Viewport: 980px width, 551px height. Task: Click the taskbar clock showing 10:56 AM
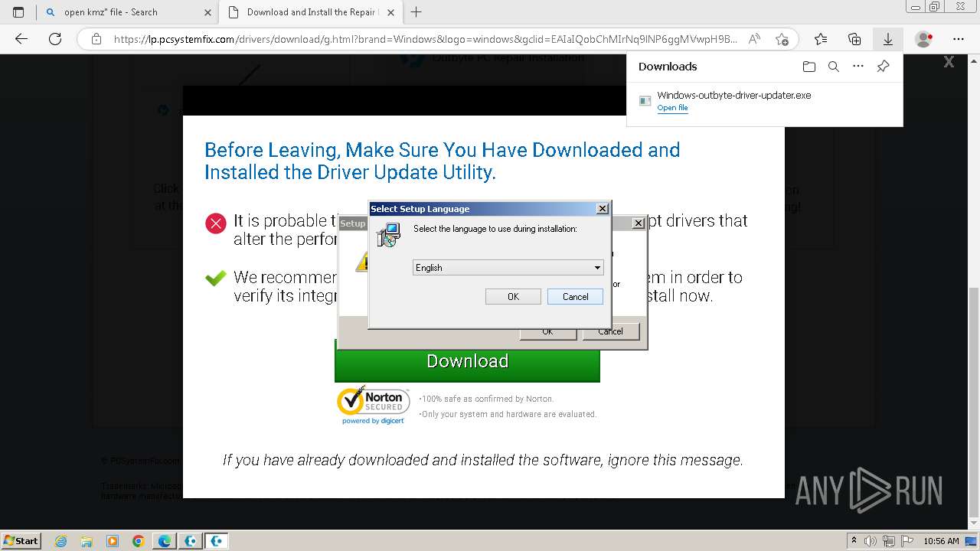941,541
